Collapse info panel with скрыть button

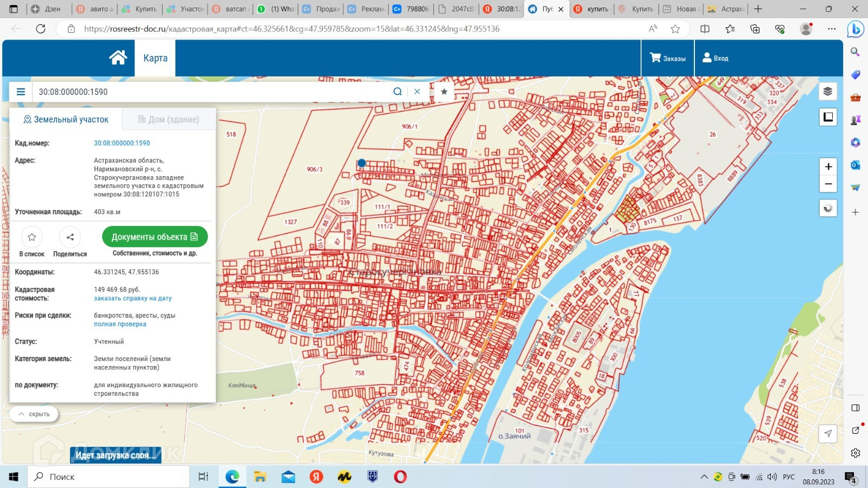pos(34,414)
